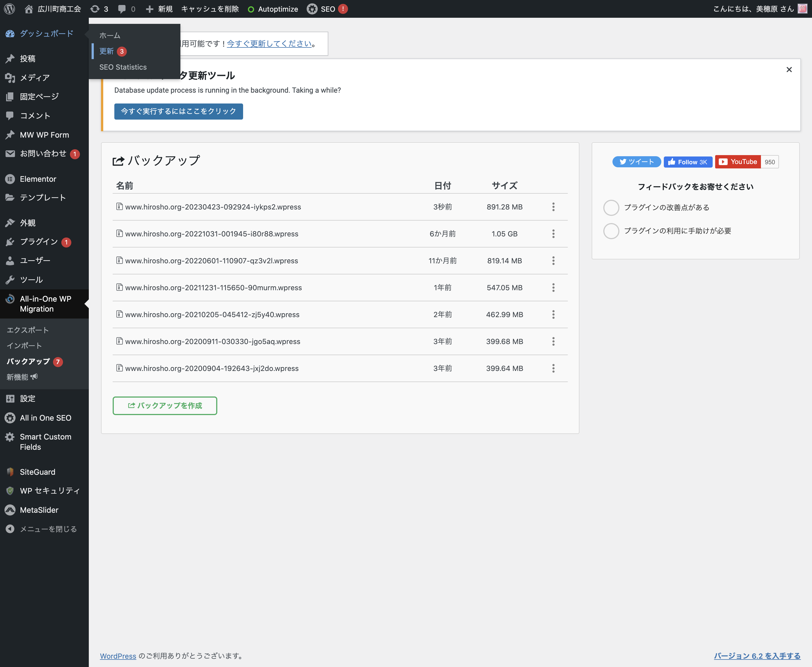Click the メディア icon in sidebar
Viewport: 812px width, 667px height.
pos(10,78)
